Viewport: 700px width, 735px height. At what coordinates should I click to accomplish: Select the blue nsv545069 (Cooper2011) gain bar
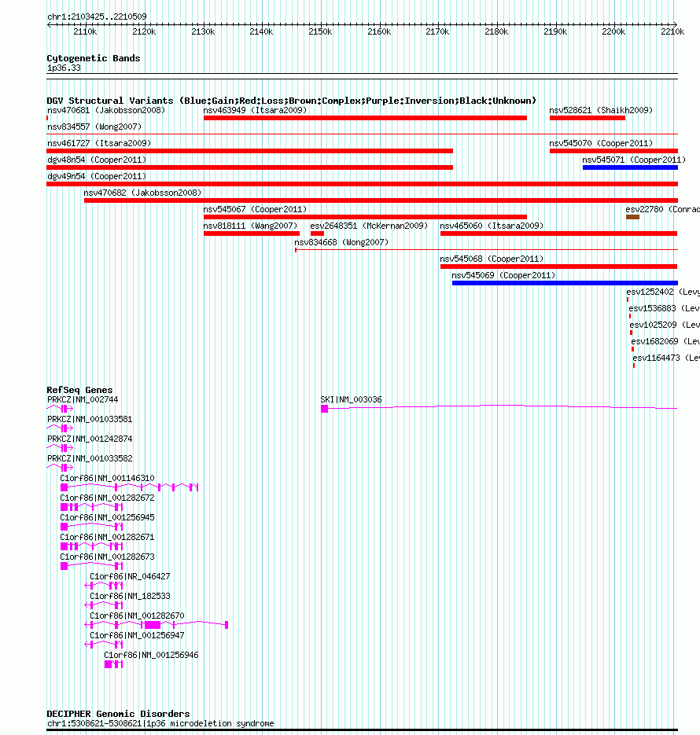pyautogui.click(x=565, y=283)
